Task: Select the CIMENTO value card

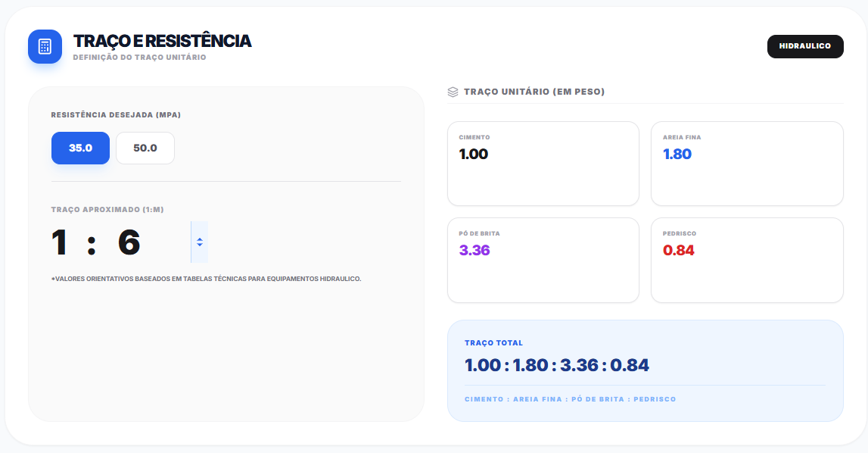Action: point(543,163)
